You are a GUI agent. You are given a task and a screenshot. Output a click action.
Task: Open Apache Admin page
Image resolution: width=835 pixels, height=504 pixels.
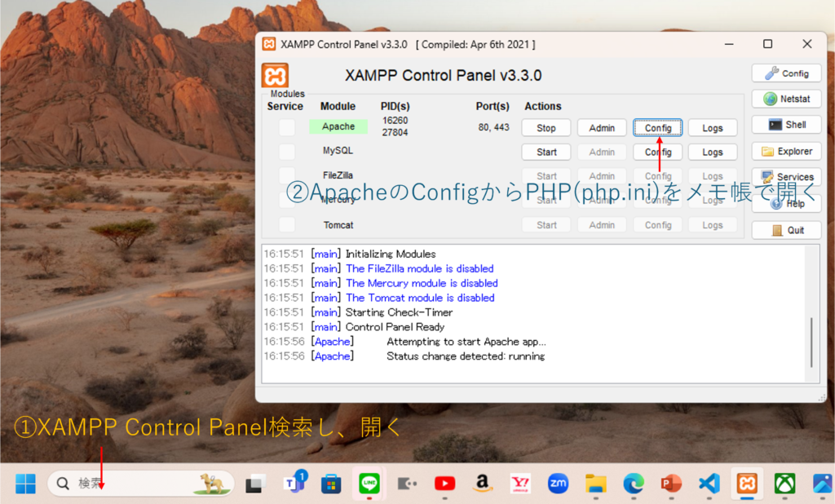pos(602,128)
